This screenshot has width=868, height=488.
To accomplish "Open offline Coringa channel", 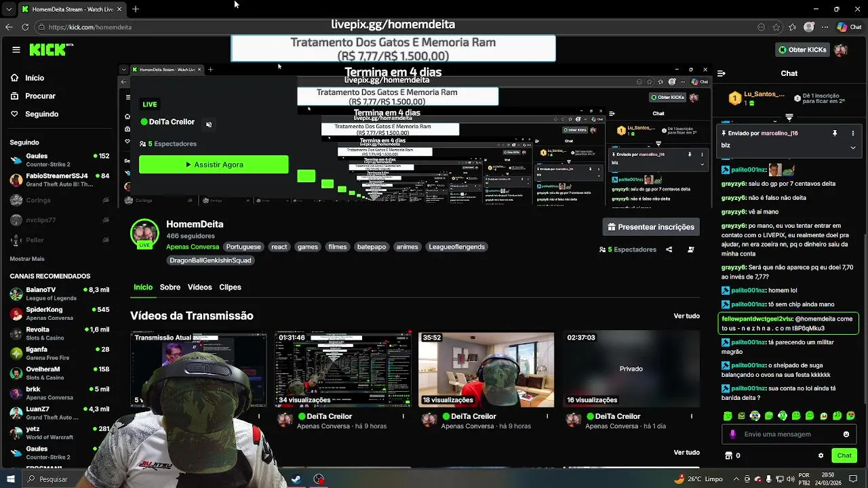I will pyautogui.click(x=60, y=200).
